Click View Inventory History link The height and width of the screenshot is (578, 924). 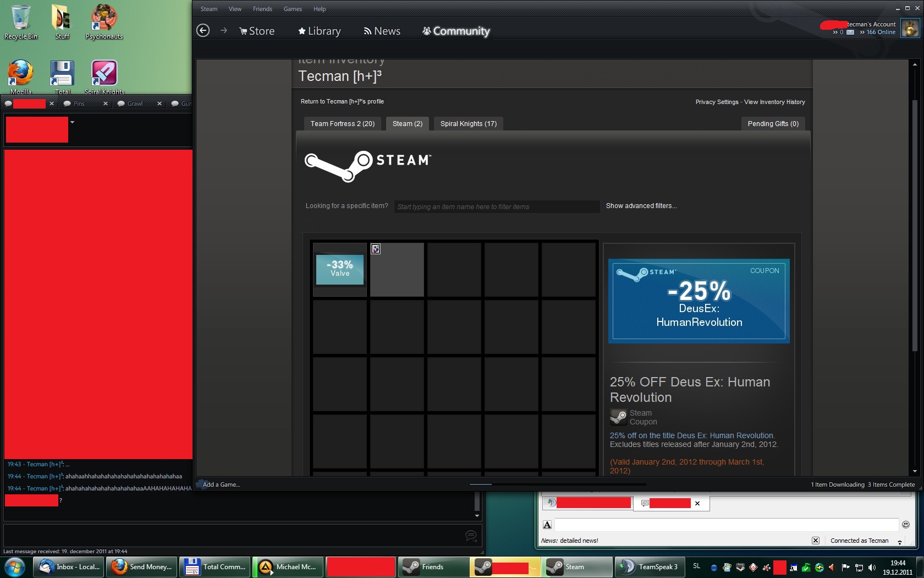(774, 102)
